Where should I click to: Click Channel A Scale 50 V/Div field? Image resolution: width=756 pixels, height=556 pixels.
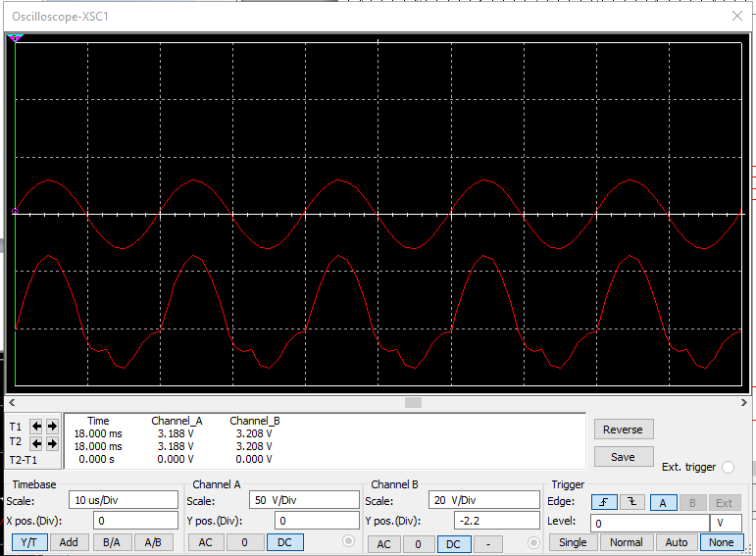pos(304,500)
